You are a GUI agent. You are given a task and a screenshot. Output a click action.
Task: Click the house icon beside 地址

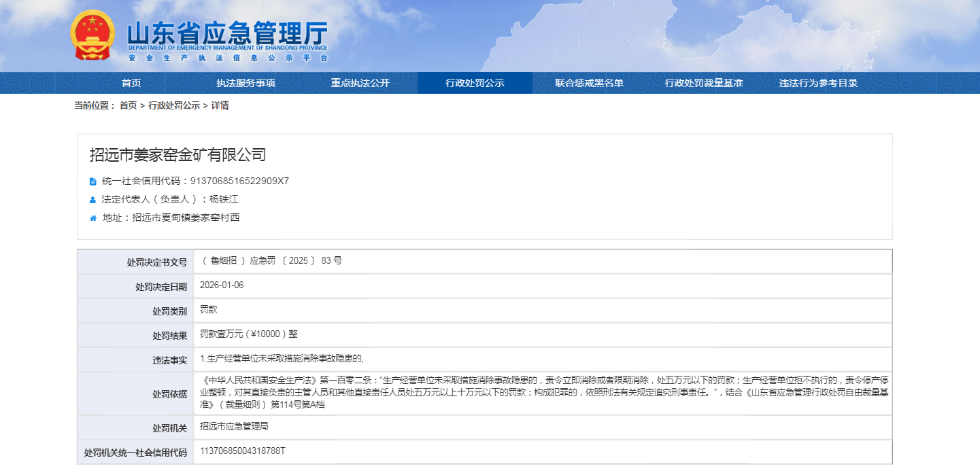[x=93, y=218]
